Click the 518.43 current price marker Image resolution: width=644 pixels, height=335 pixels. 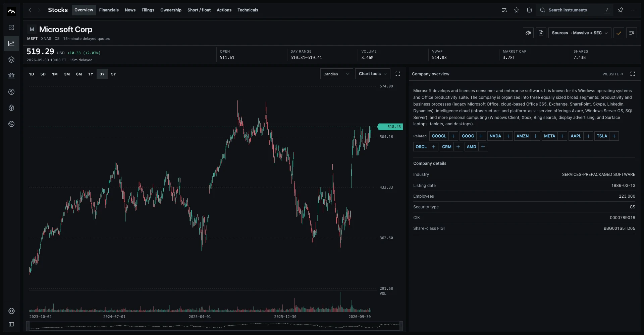(x=390, y=127)
